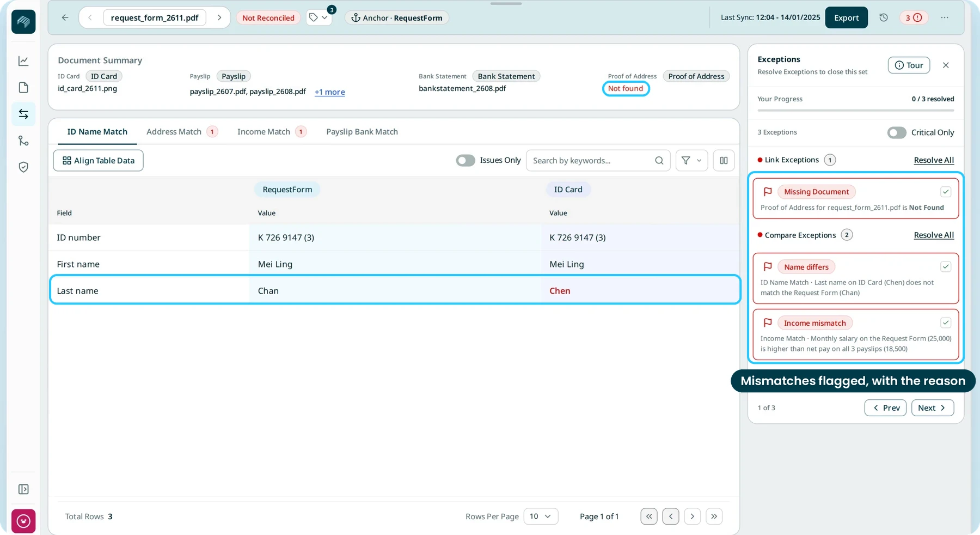The width and height of the screenshot is (980, 535).
Task: Open the filter dropdown
Action: coord(691,160)
